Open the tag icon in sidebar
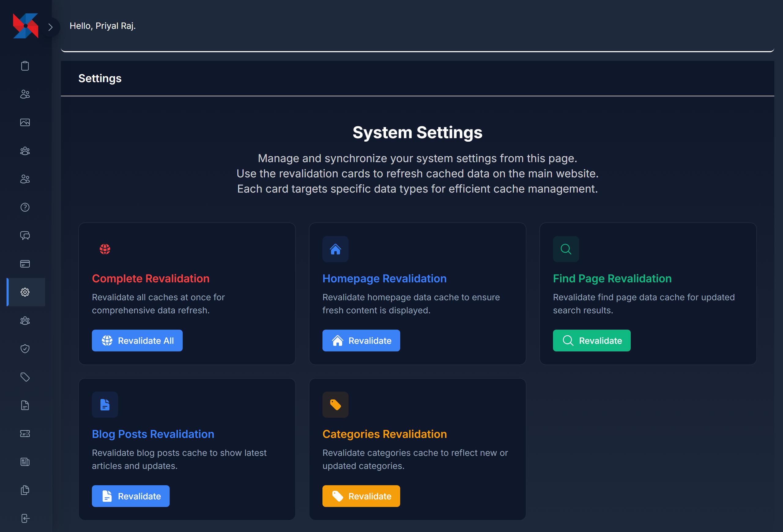783x532 pixels. [x=25, y=377]
